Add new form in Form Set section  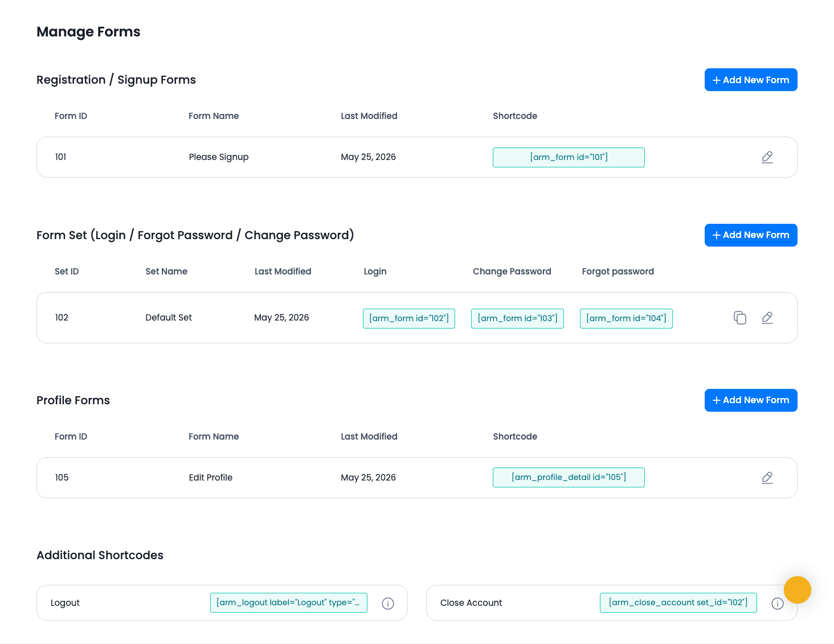pos(751,235)
